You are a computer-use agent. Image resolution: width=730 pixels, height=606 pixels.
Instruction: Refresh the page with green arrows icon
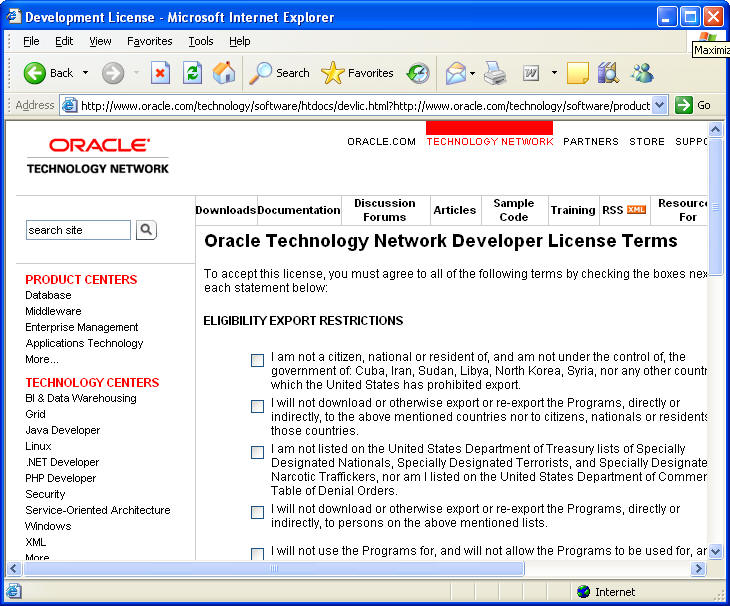tap(192, 73)
